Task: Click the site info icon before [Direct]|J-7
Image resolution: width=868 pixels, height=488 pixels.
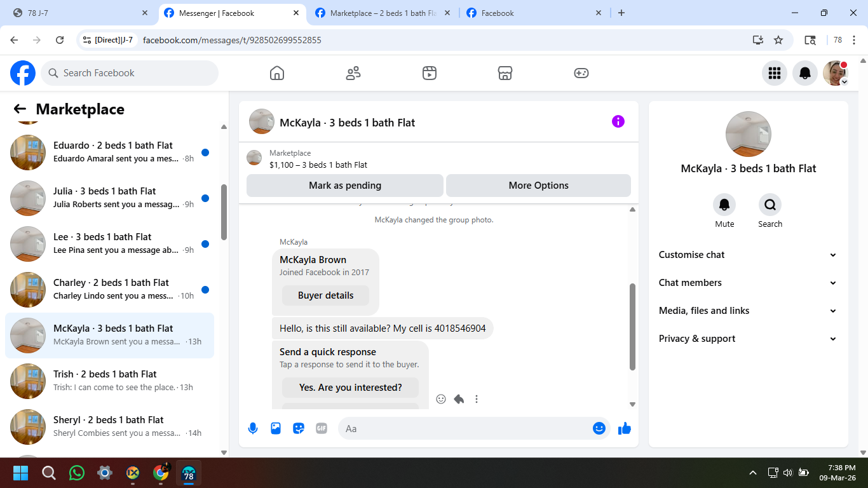Action: (x=87, y=40)
